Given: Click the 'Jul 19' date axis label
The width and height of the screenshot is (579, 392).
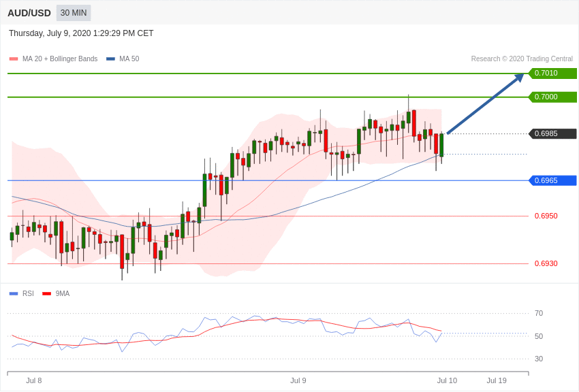Looking at the screenshot, I should coord(497,380).
